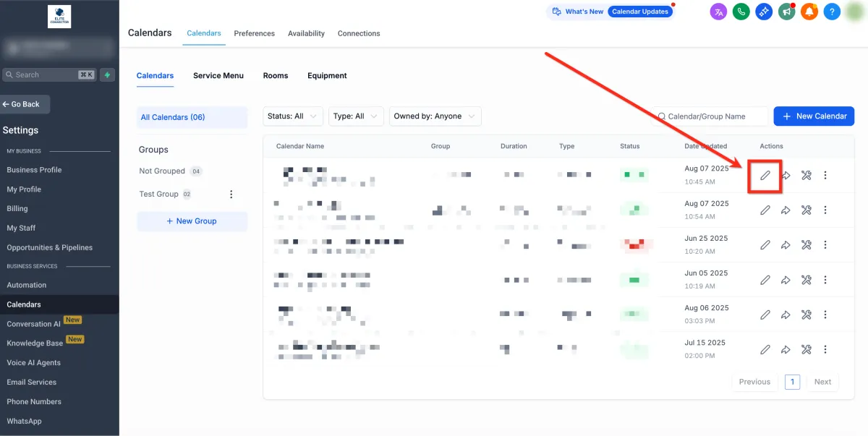Open Business Profile in settings sidebar

click(x=34, y=170)
